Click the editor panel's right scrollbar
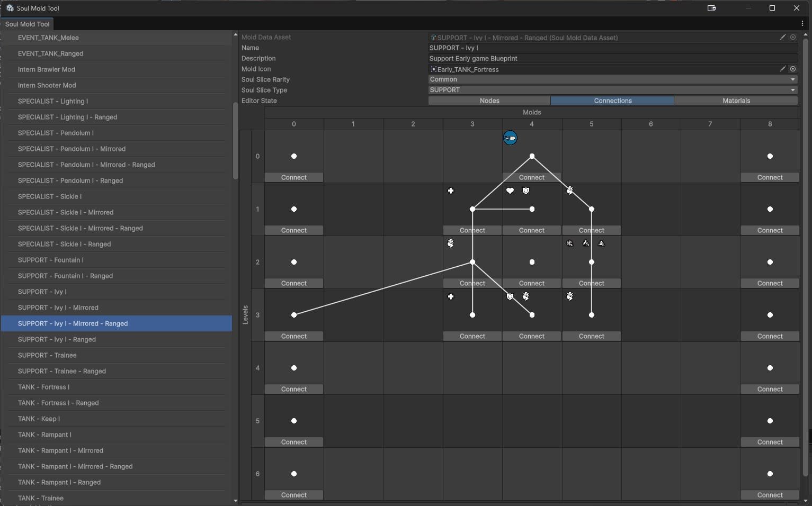Image resolution: width=812 pixels, height=506 pixels. tap(806, 257)
